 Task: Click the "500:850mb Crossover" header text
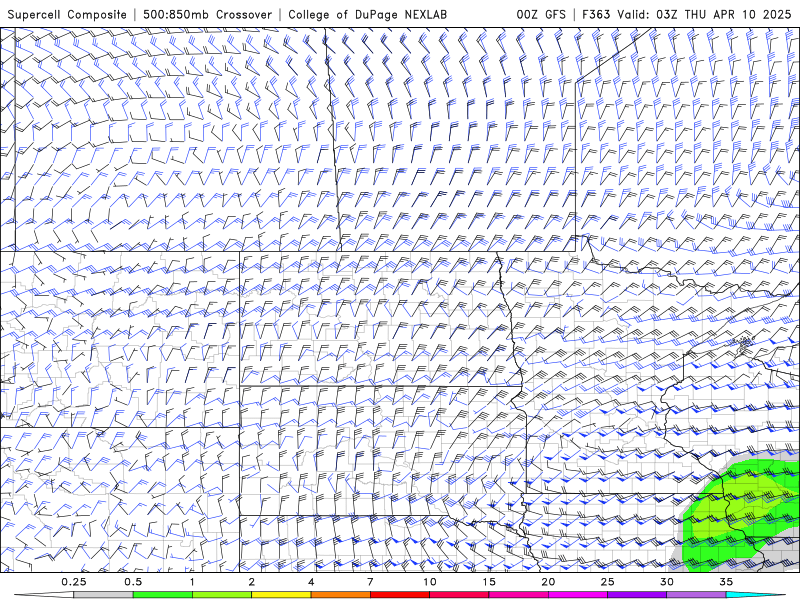(x=207, y=14)
